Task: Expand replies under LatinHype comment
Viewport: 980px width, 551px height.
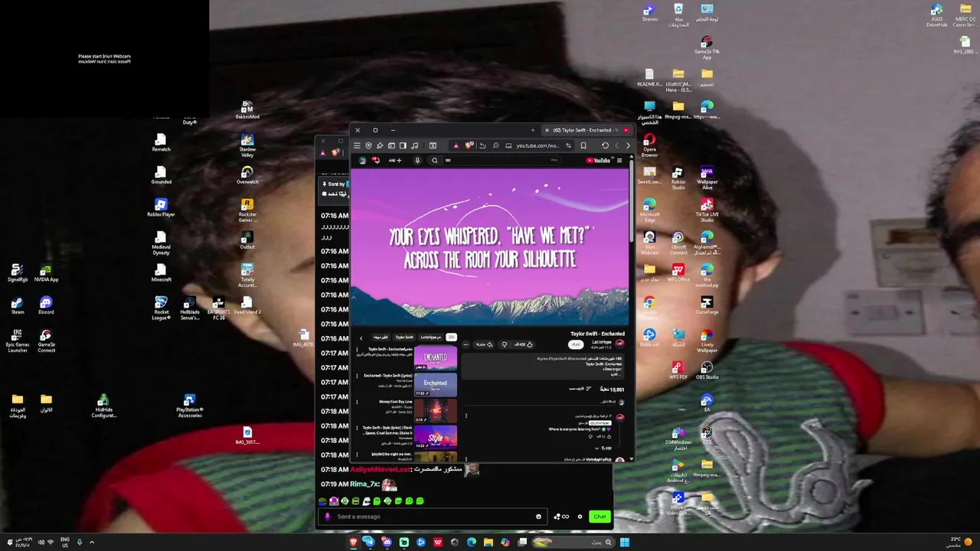Action: pyautogui.click(x=604, y=448)
